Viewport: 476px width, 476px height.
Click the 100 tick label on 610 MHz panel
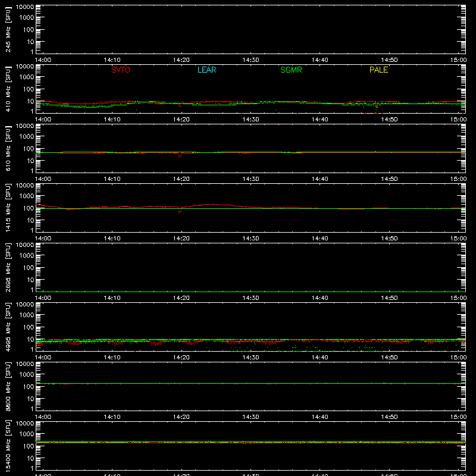29,148
